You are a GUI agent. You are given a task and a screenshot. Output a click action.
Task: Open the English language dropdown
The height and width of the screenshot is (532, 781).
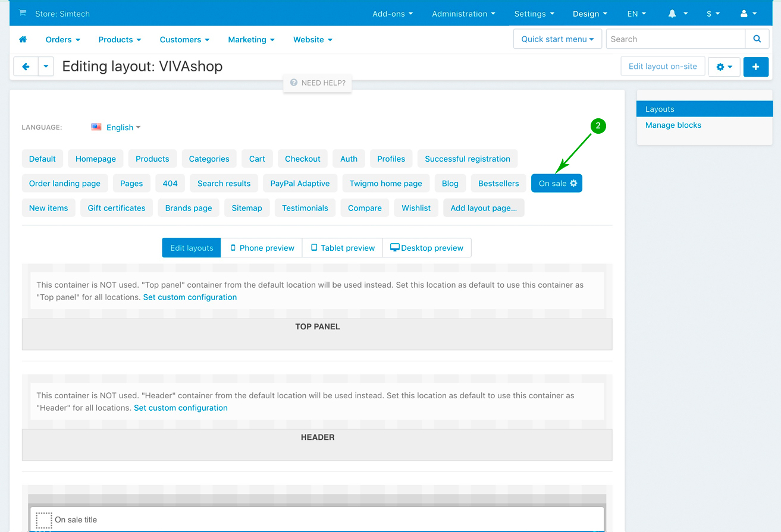coord(116,127)
